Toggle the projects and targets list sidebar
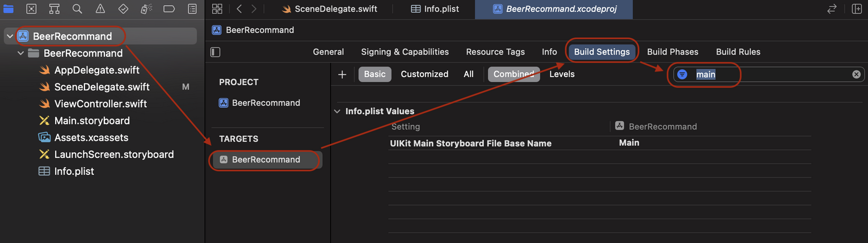 coord(215,52)
